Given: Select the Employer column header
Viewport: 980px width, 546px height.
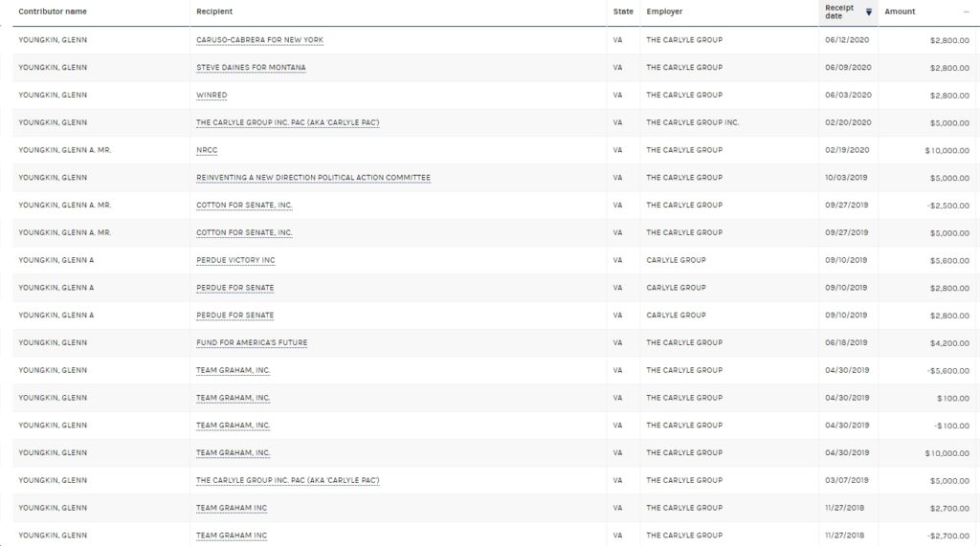Looking at the screenshot, I should (664, 11).
